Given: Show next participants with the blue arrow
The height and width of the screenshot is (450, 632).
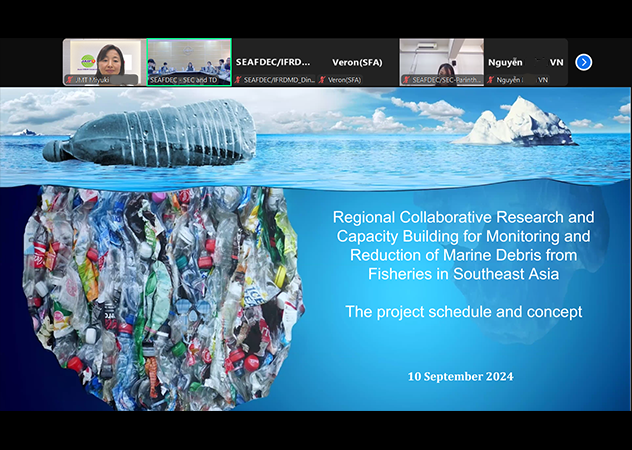Looking at the screenshot, I should (584, 62).
